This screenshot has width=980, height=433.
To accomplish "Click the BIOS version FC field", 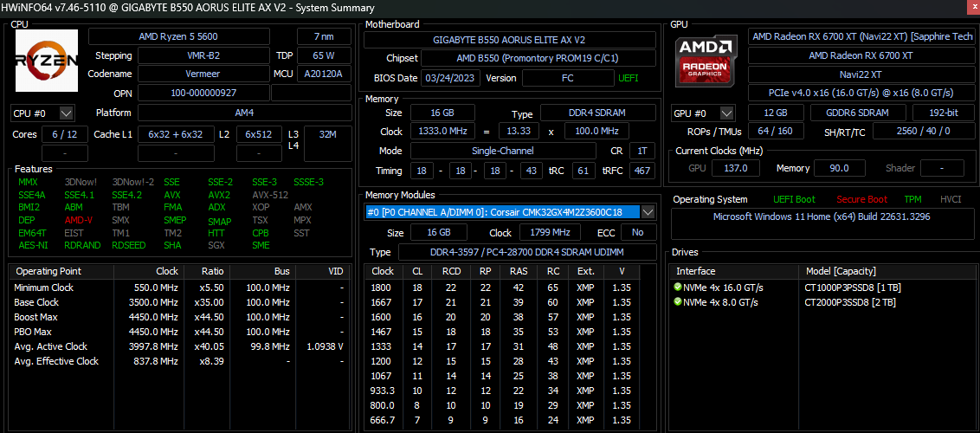I will [568, 78].
